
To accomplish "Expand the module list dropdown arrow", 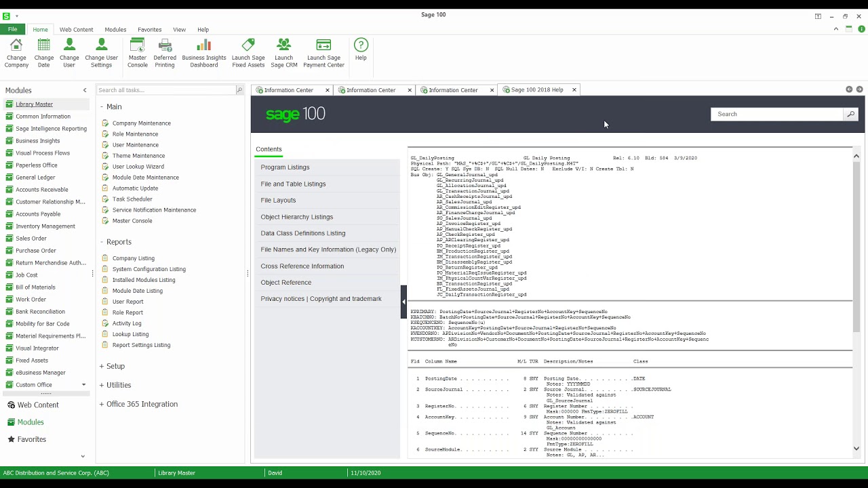I will tap(83, 385).
